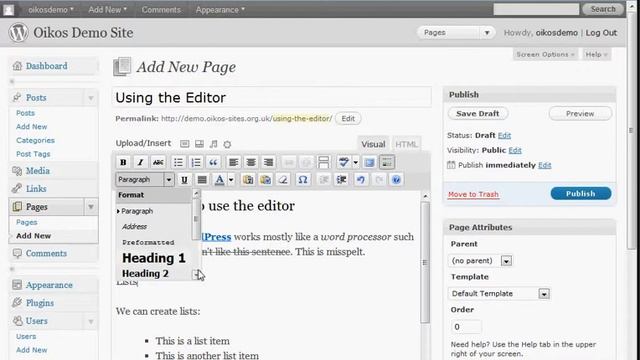This screenshot has height=360, width=640.
Task: Expand the Help tab
Action: click(x=596, y=54)
